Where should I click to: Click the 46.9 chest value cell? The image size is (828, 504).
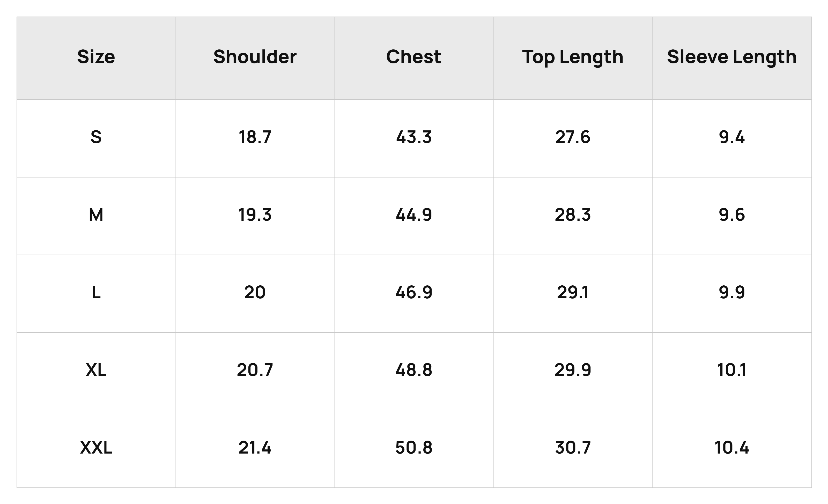click(x=414, y=294)
